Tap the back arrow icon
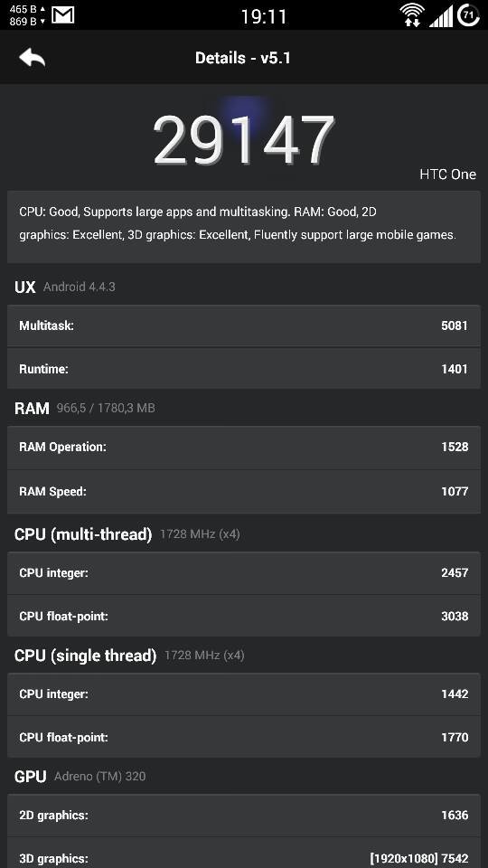 click(33, 58)
